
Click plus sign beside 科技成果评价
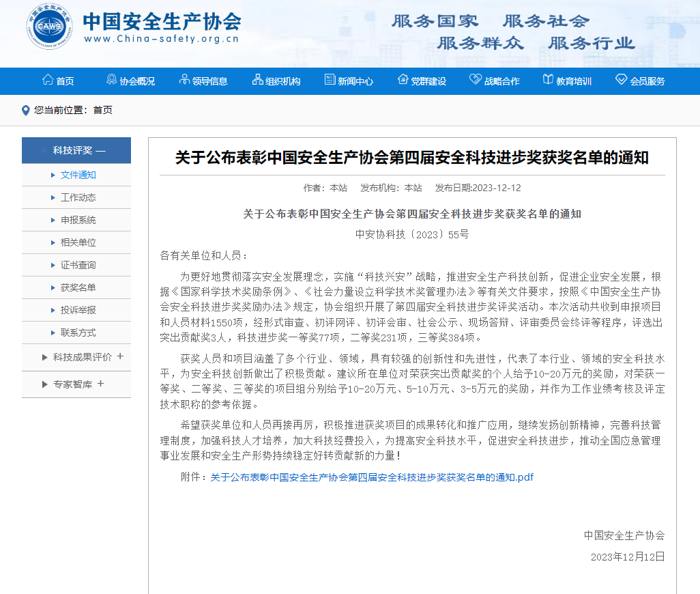[x=120, y=356]
